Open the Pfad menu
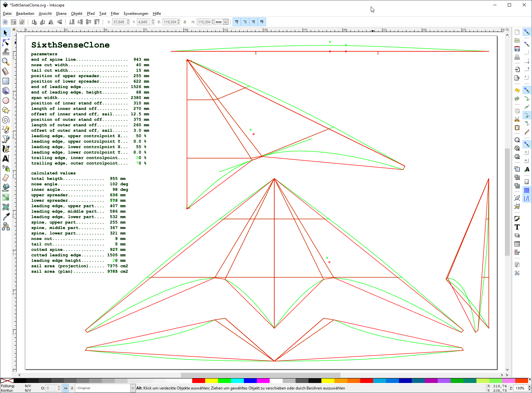 (90, 14)
